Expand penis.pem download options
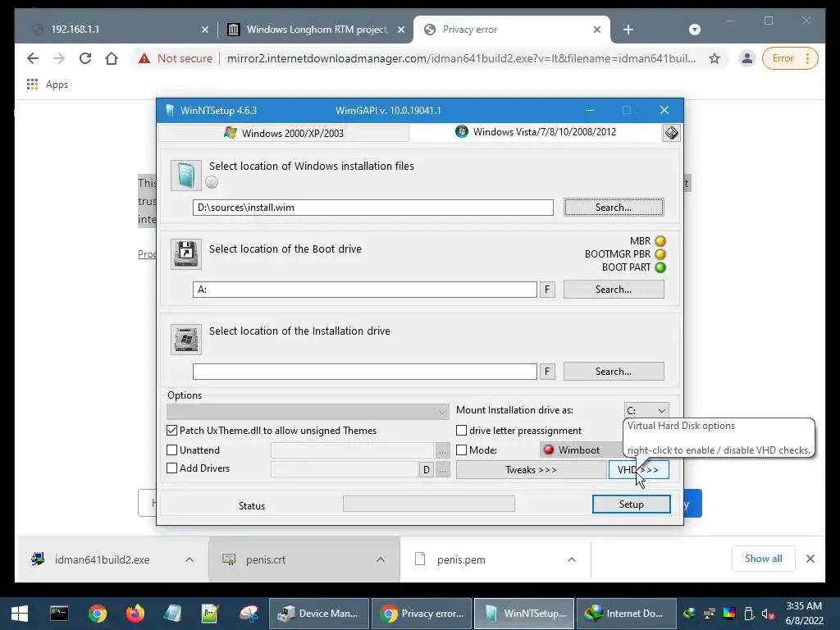Viewport: 840px width, 630px height. pos(572,559)
